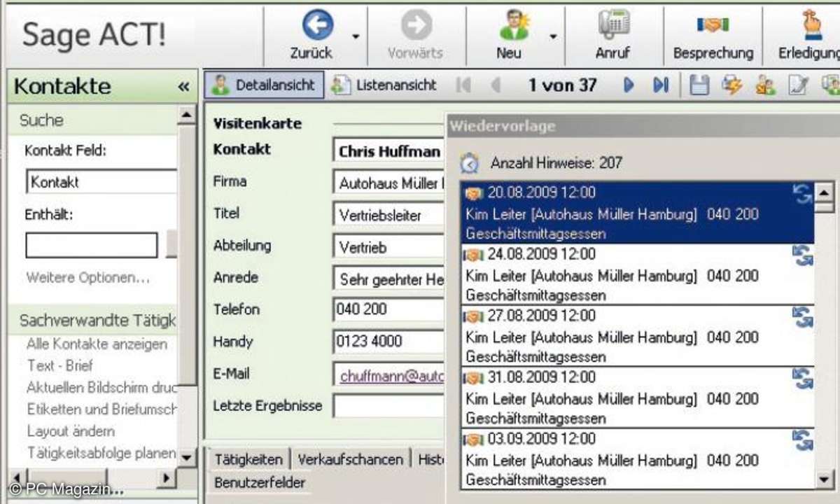The height and width of the screenshot is (504, 840).
Task: Click Tätigkeitsabfolge planen link
Action: 101,453
